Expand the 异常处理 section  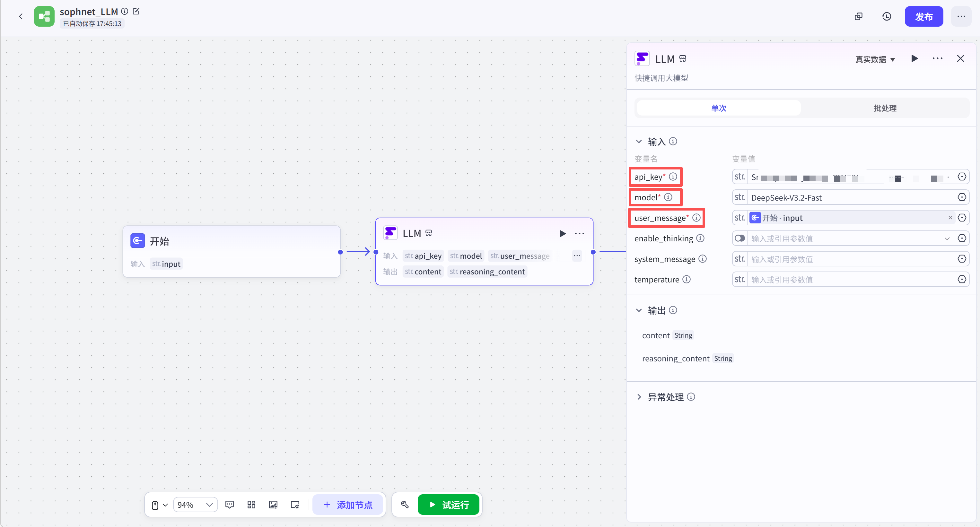click(639, 397)
